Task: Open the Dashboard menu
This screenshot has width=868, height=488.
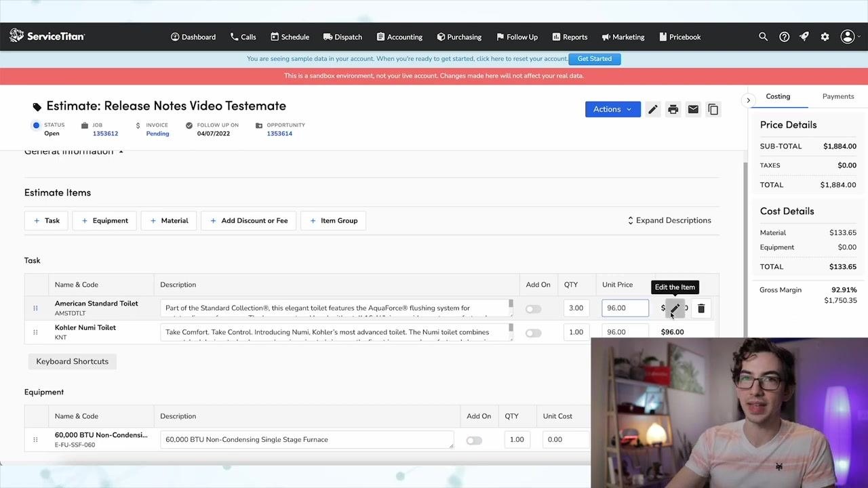Action: (x=193, y=37)
